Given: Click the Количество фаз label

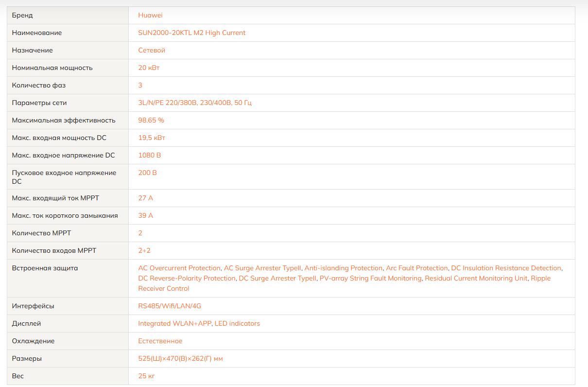Looking at the screenshot, I should (x=39, y=85).
